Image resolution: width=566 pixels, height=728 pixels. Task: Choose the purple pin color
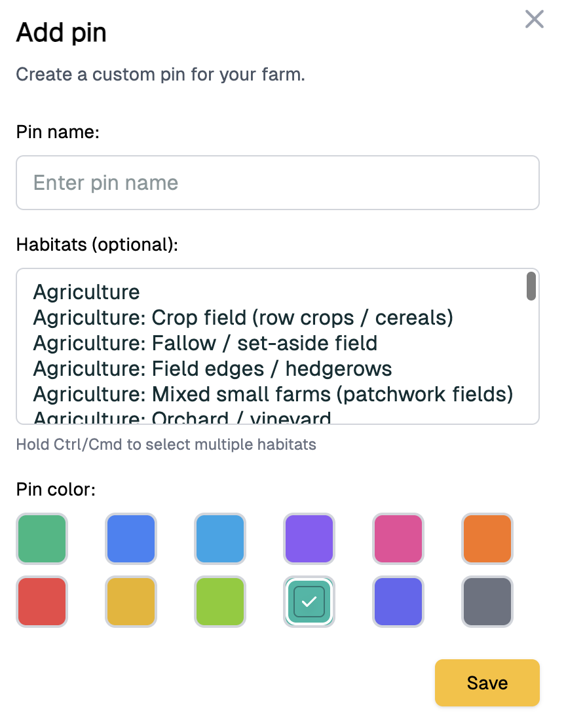(x=309, y=539)
